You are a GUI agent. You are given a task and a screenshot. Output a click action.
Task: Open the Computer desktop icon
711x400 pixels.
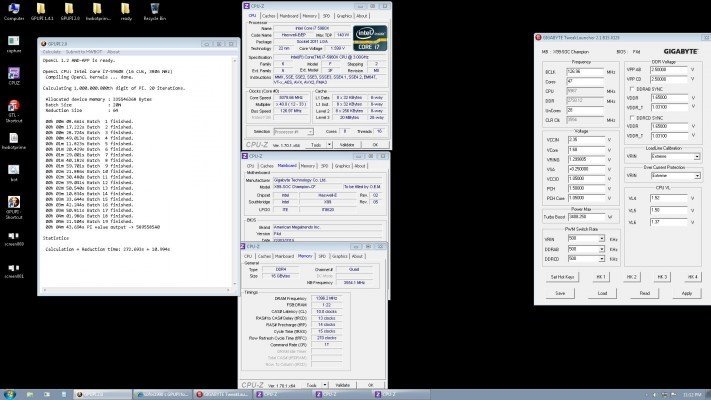click(14, 12)
